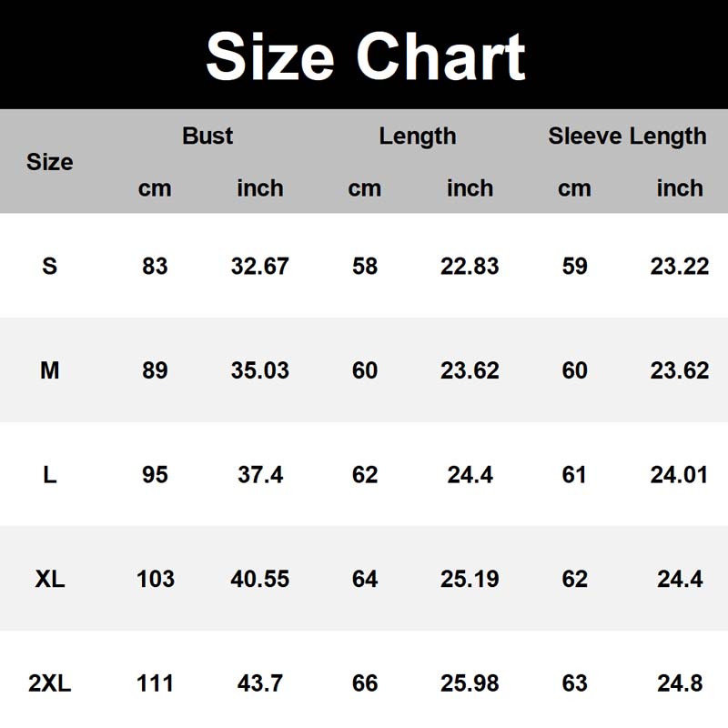The image size is (728, 728).
Task: Select the S size row label
Action: click(x=49, y=266)
